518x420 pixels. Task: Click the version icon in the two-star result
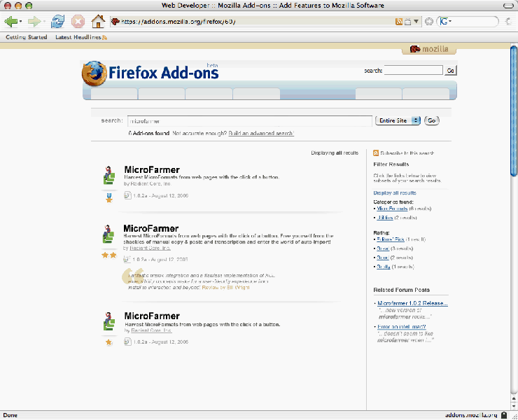pyautogui.click(x=127, y=260)
